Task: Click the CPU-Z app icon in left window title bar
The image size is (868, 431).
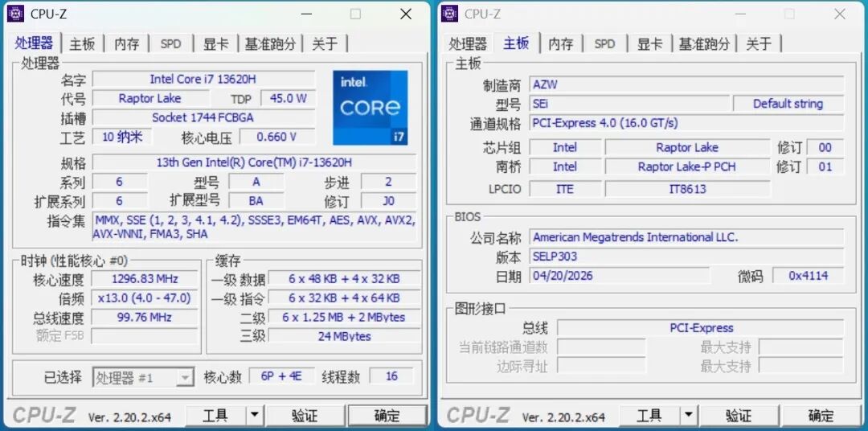Action: point(15,14)
